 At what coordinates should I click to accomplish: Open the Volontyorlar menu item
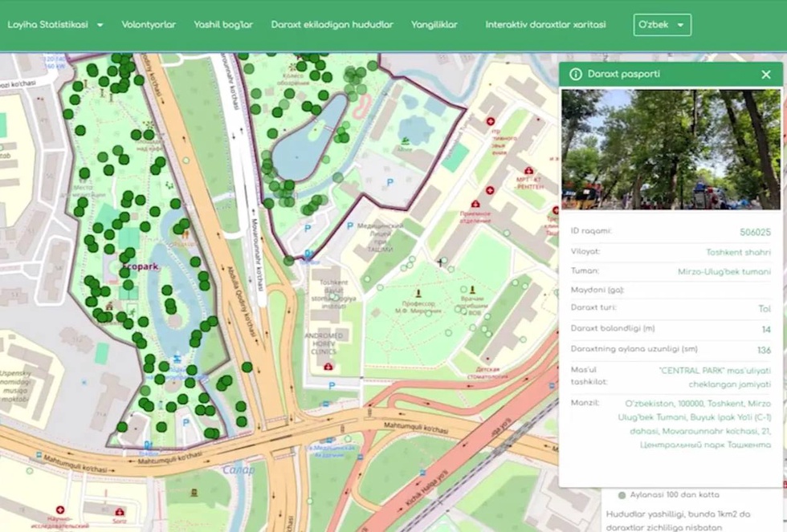tap(149, 25)
